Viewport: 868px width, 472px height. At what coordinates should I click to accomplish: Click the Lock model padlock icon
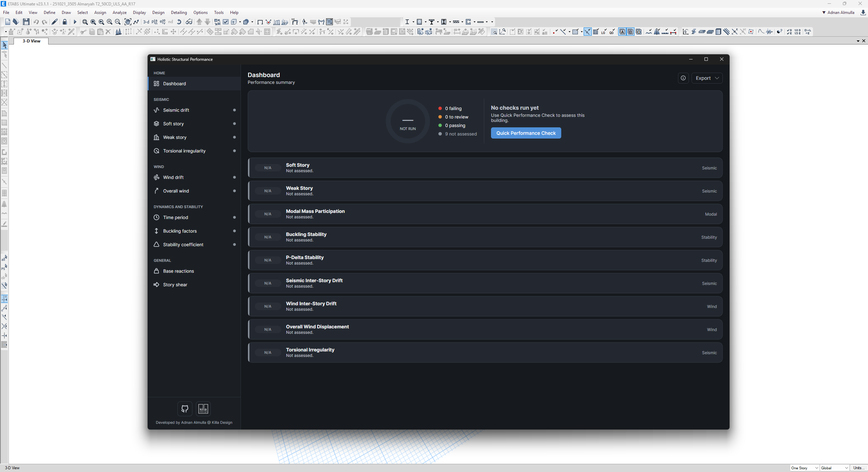pos(65,22)
